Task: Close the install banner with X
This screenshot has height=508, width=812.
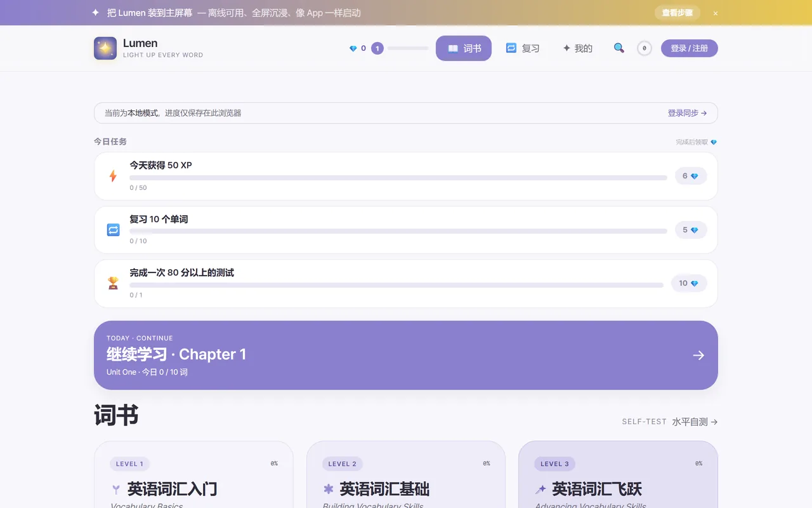Action: coord(716,13)
